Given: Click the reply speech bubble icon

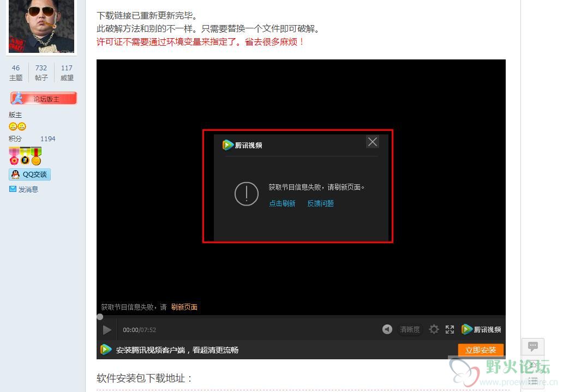Looking at the screenshot, I should [533, 346].
